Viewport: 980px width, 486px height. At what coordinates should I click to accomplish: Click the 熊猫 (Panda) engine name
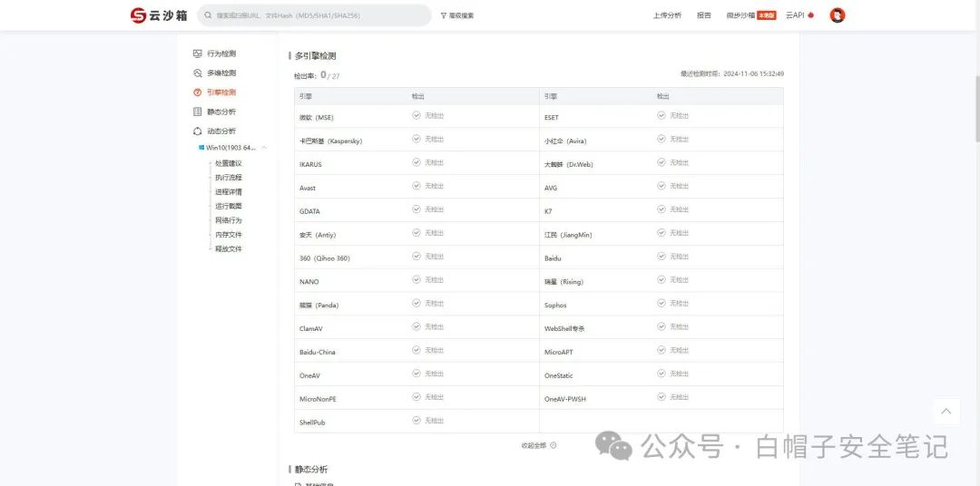click(318, 306)
